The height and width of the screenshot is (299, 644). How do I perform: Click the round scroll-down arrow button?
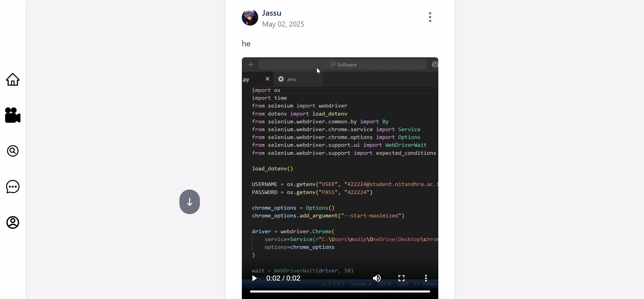coord(190,202)
